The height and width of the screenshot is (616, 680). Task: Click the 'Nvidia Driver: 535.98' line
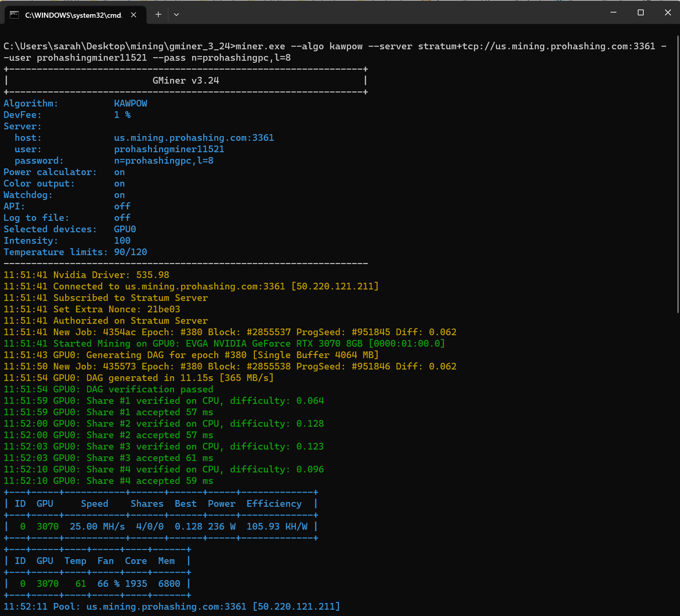[x=86, y=275]
